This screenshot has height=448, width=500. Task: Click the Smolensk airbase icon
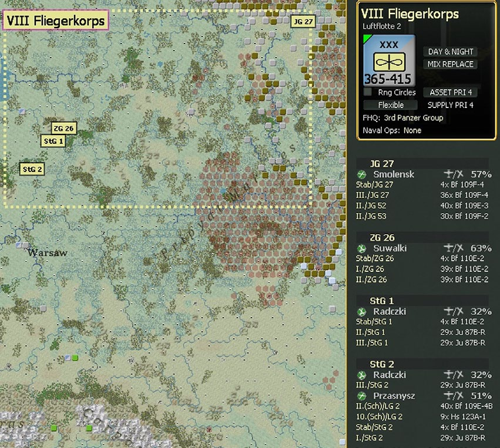[x=363, y=174]
